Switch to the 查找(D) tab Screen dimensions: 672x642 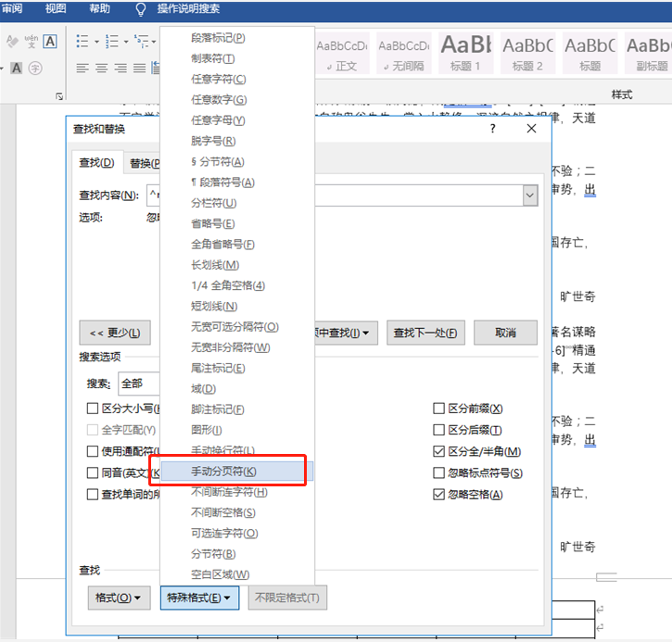96,163
